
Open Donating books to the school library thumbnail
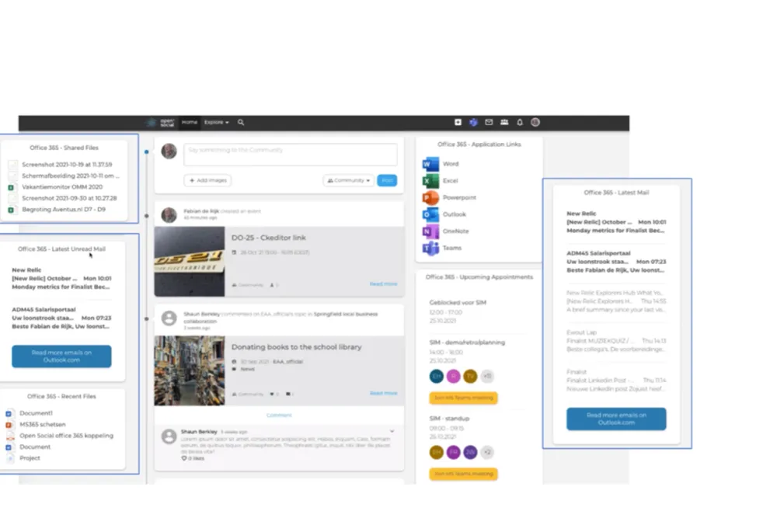click(190, 371)
